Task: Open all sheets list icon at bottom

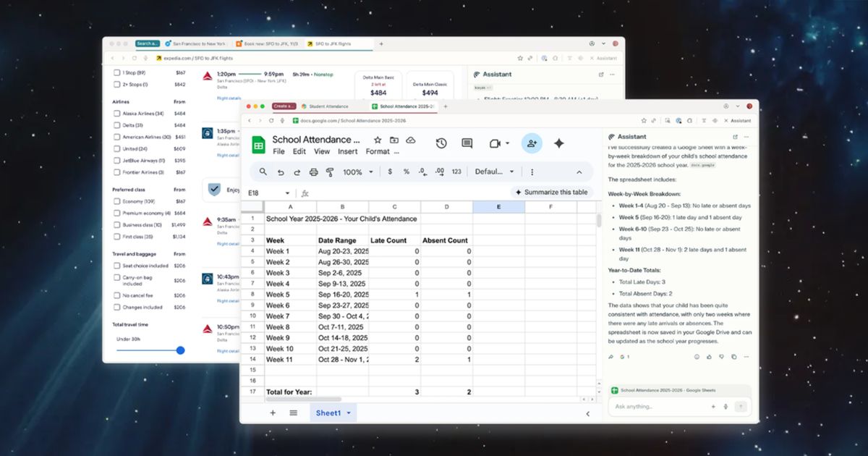Action: tap(294, 413)
